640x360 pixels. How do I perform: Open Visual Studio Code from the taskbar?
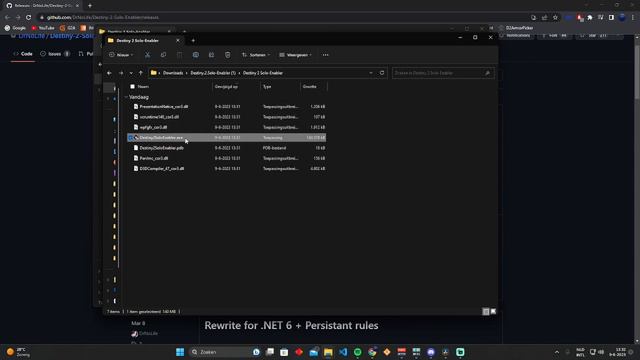343,352
